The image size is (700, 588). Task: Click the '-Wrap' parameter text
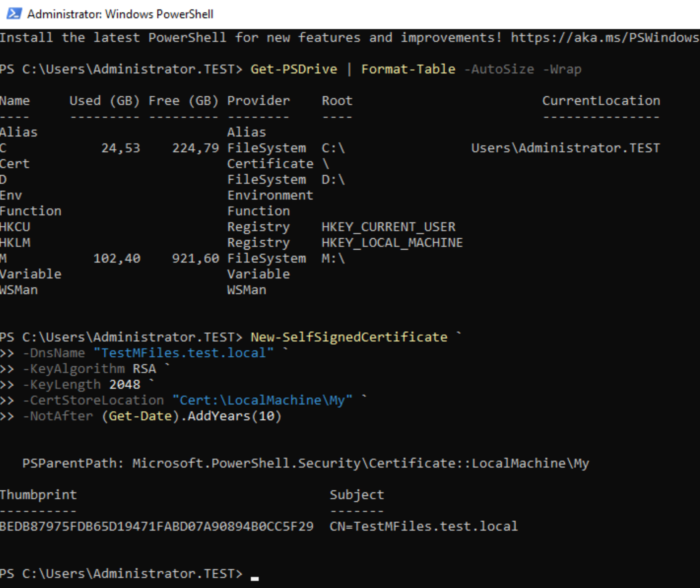click(x=562, y=69)
